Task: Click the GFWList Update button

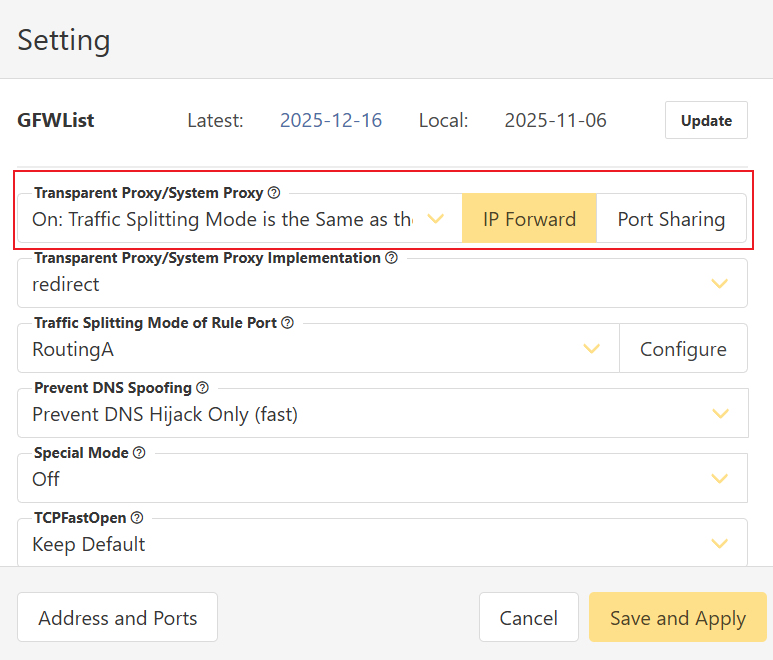Action: click(706, 120)
